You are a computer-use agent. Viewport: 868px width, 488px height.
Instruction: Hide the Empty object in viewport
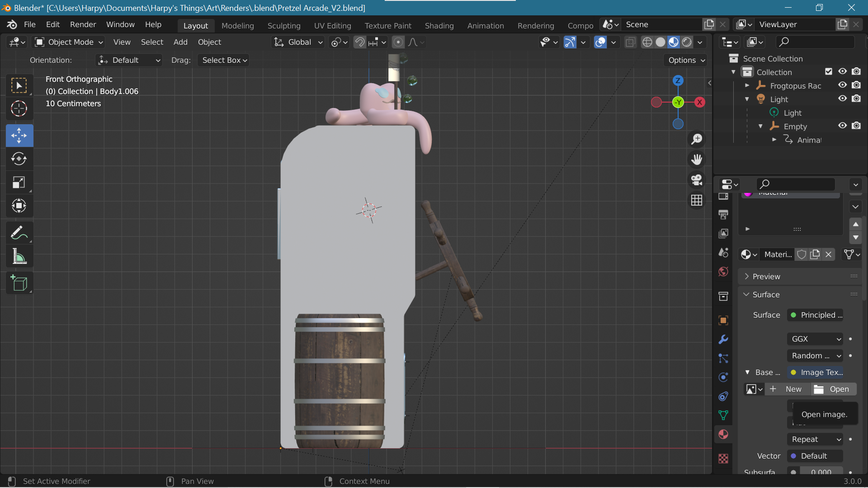pos(842,126)
